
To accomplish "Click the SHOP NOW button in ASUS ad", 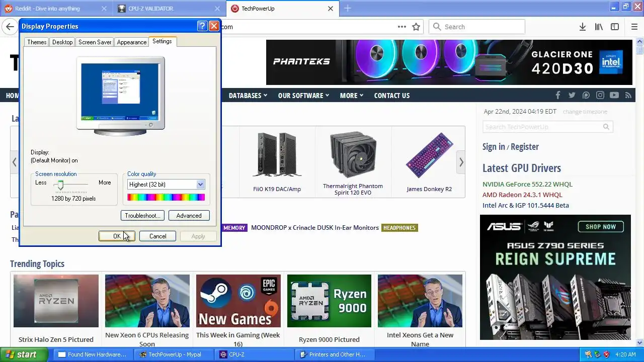I will [x=601, y=227].
